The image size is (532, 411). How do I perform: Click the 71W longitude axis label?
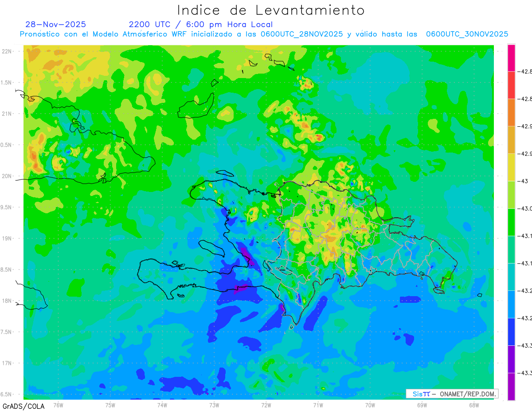pos(318,405)
